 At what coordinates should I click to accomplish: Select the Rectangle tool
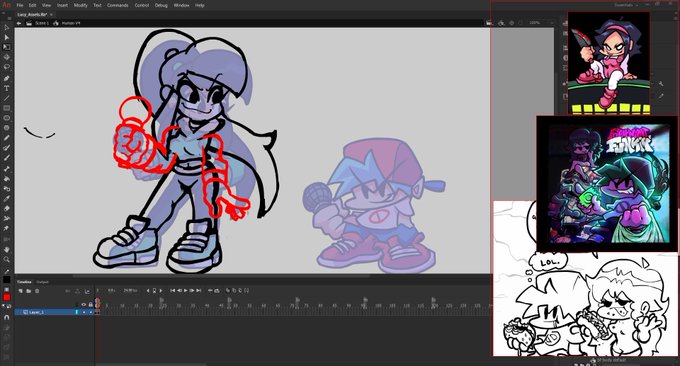[7, 108]
